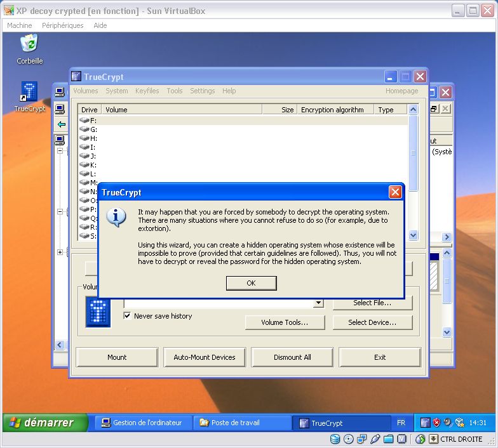498x448 pixels.
Task: Collapse the topmost minus node in Computer Management
Action: pyautogui.click(x=60, y=151)
